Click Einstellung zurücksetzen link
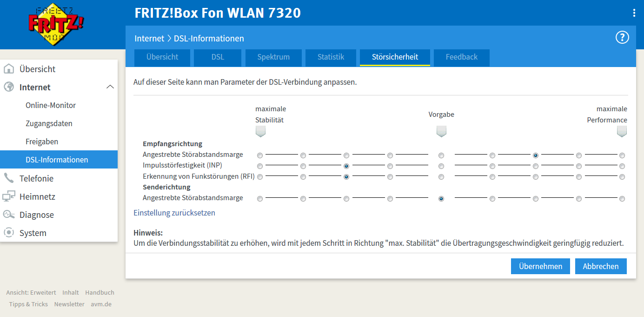 (174, 213)
